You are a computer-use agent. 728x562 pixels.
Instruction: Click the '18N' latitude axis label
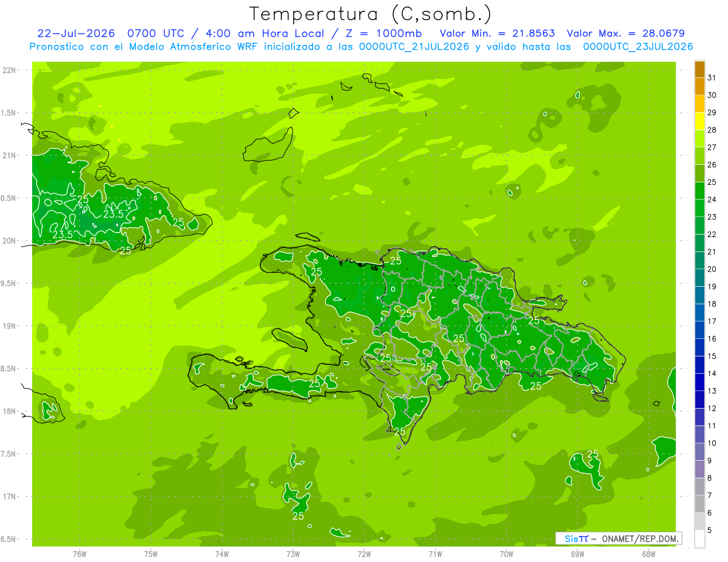9,412
